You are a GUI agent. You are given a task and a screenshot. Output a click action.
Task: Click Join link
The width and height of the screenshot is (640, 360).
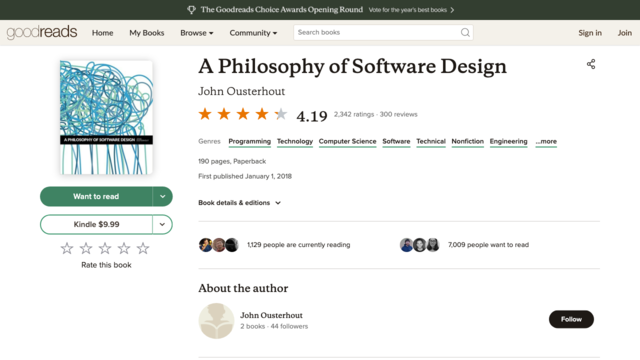coord(624,33)
